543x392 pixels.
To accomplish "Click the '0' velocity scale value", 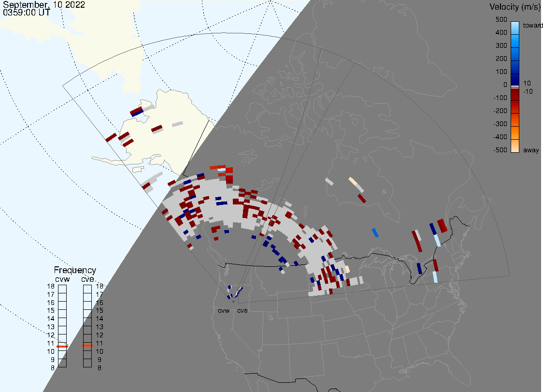I will click(505, 85).
